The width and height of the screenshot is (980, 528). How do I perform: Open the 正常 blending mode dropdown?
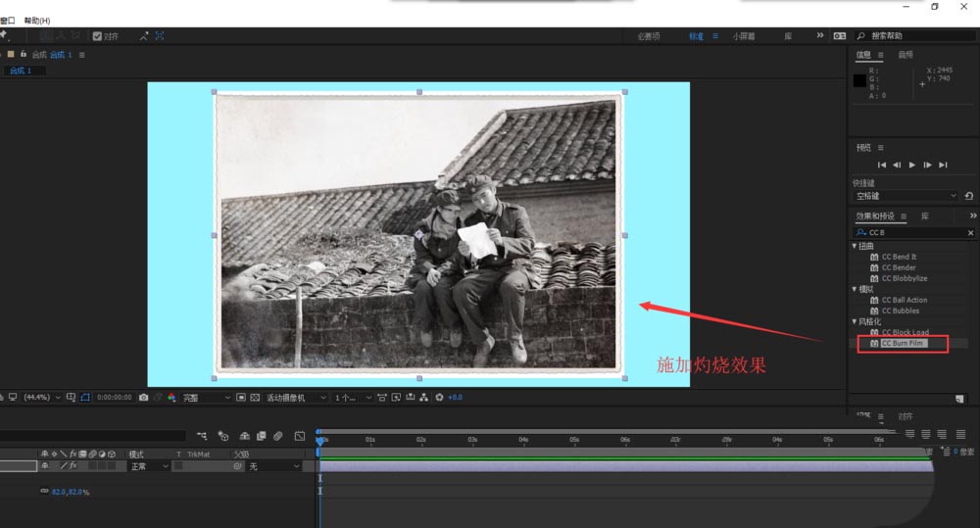point(148,466)
